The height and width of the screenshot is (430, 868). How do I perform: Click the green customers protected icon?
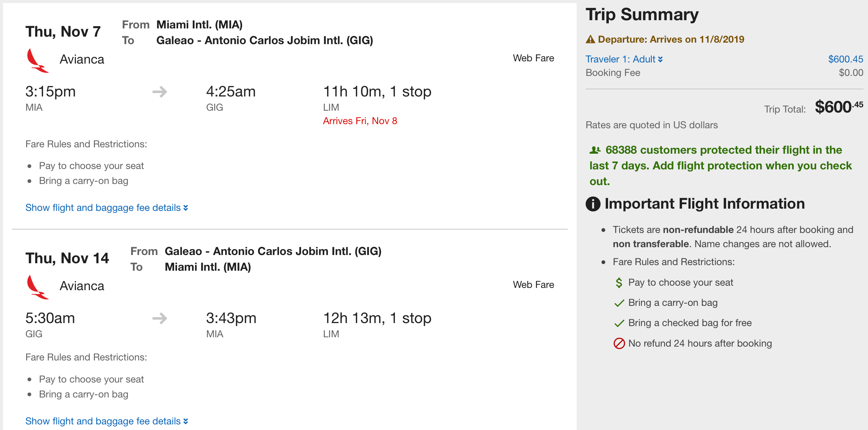click(595, 150)
